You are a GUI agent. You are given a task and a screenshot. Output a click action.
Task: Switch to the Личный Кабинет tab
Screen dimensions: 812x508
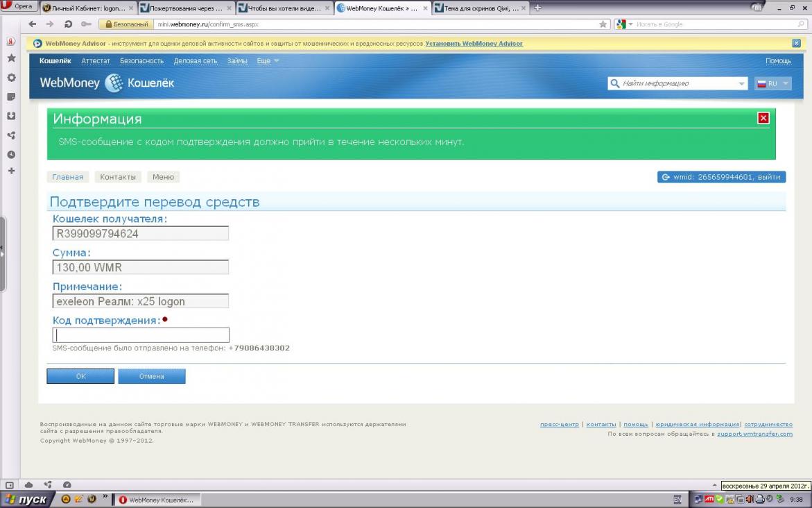[x=87, y=9]
